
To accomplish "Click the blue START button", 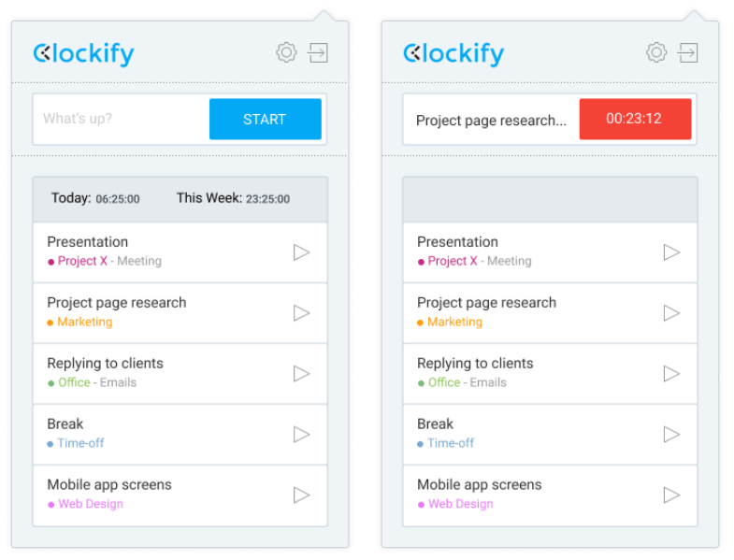I will 265,119.
